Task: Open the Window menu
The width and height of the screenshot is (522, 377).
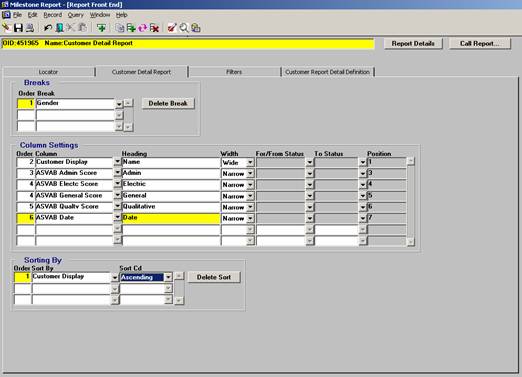Action: 100,15
